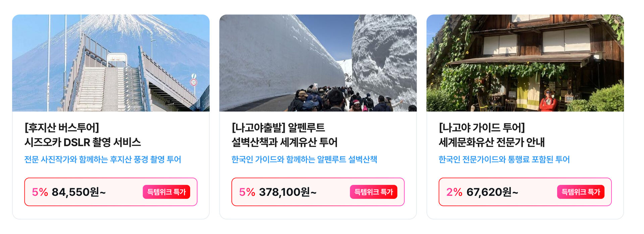
Task: Open the Alpen Route snow wall photo
Action: click(318, 63)
